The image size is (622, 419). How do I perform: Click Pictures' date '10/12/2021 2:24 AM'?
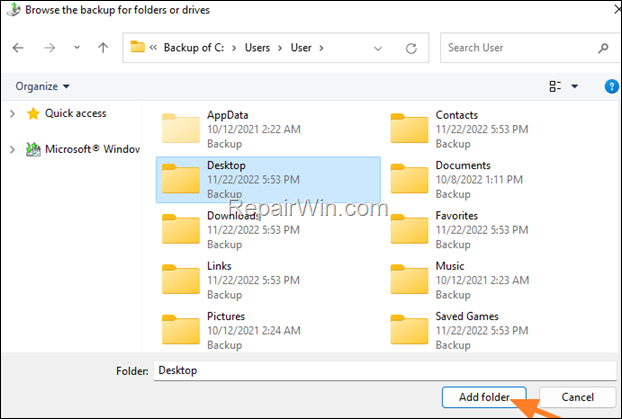coord(253,331)
